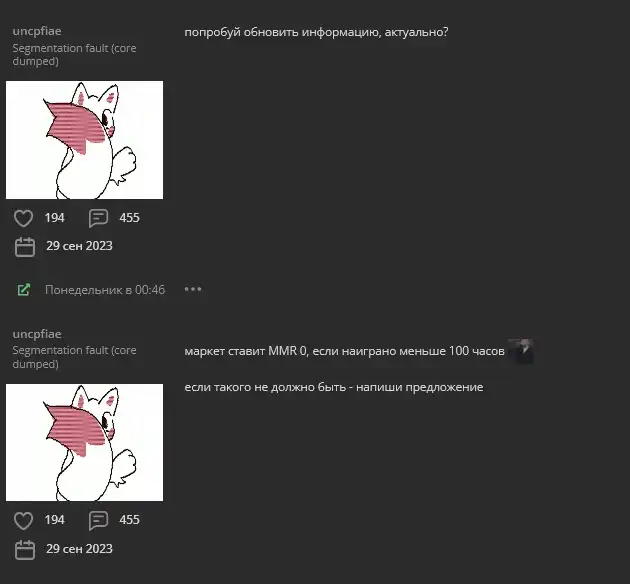Screen dimensions: 630x584
Task: Click the comment bubble icon in second post
Action: tap(98, 521)
